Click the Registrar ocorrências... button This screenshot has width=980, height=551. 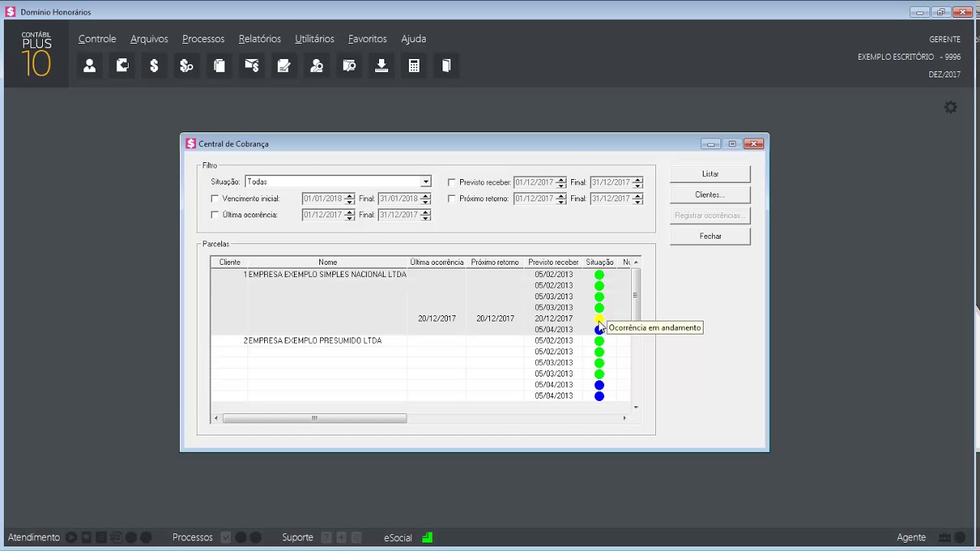pyautogui.click(x=710, y=216)
